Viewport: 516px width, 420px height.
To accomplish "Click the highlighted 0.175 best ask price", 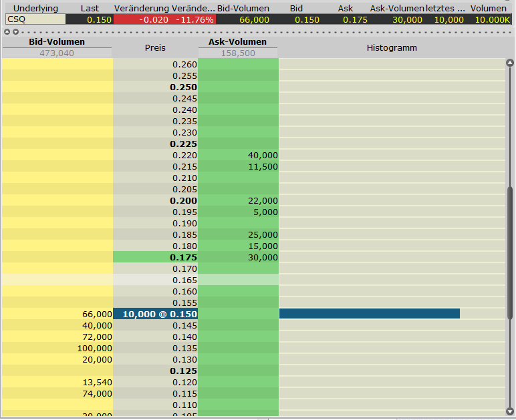I will pyautogui.click(x=155, y=257).
